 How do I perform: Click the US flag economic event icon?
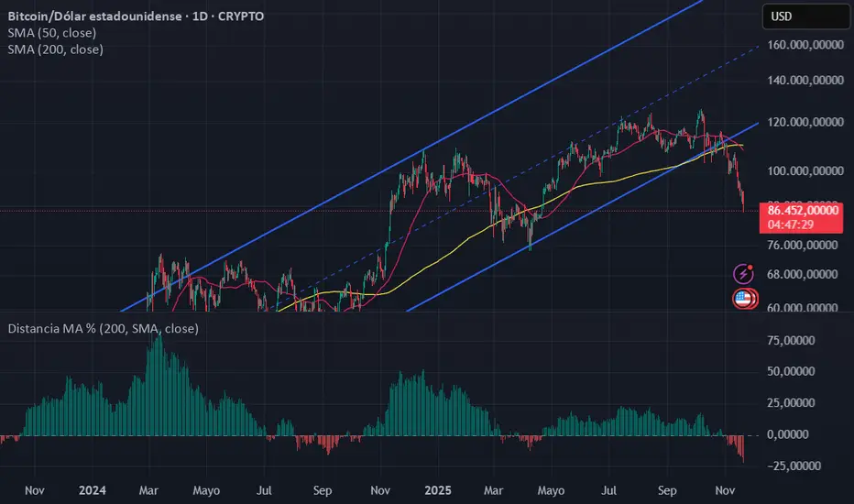(x=743, y=299)
